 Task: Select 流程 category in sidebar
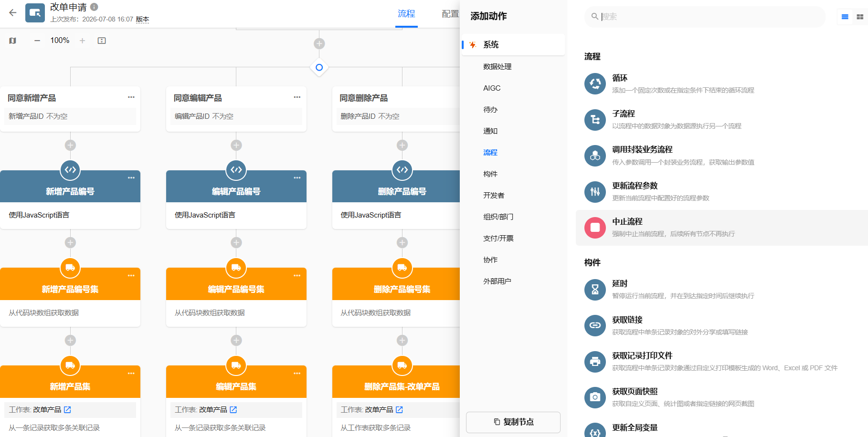point(490,153)
